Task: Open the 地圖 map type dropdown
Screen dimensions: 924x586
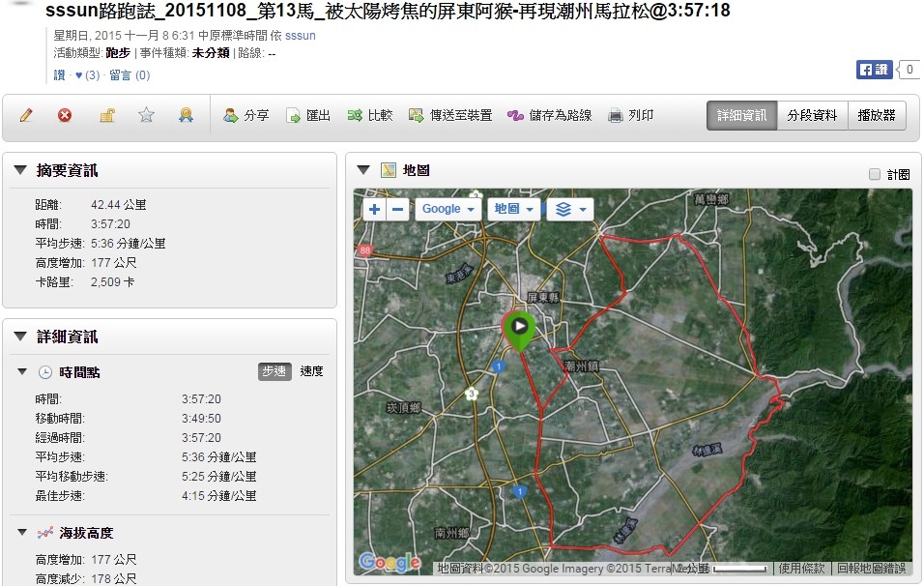Action: point(512,209)
